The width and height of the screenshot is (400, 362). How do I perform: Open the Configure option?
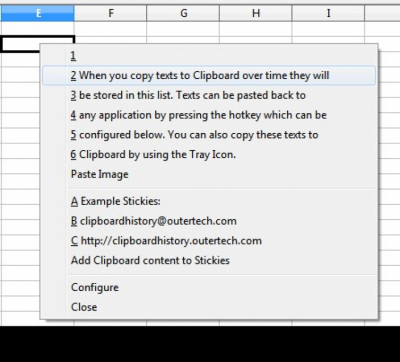pyautogui.click(x=209, y=287)
